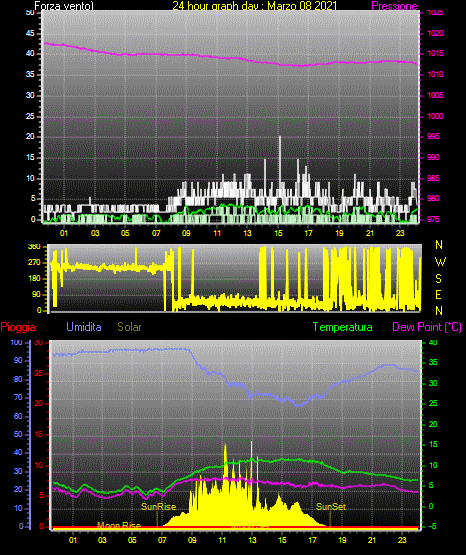
Task: Click the tallest solar radiation peak near 13
Action: click(252, 442)
